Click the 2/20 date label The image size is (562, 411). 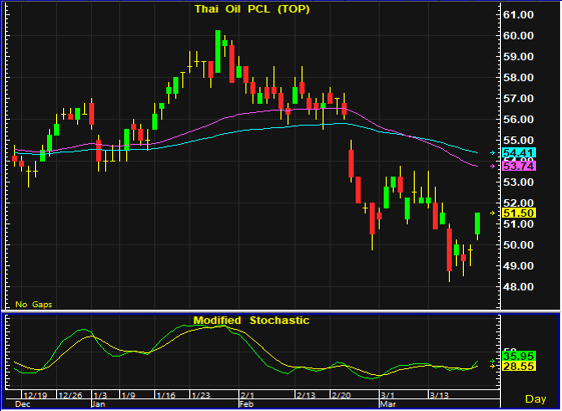tap(341, 395)
